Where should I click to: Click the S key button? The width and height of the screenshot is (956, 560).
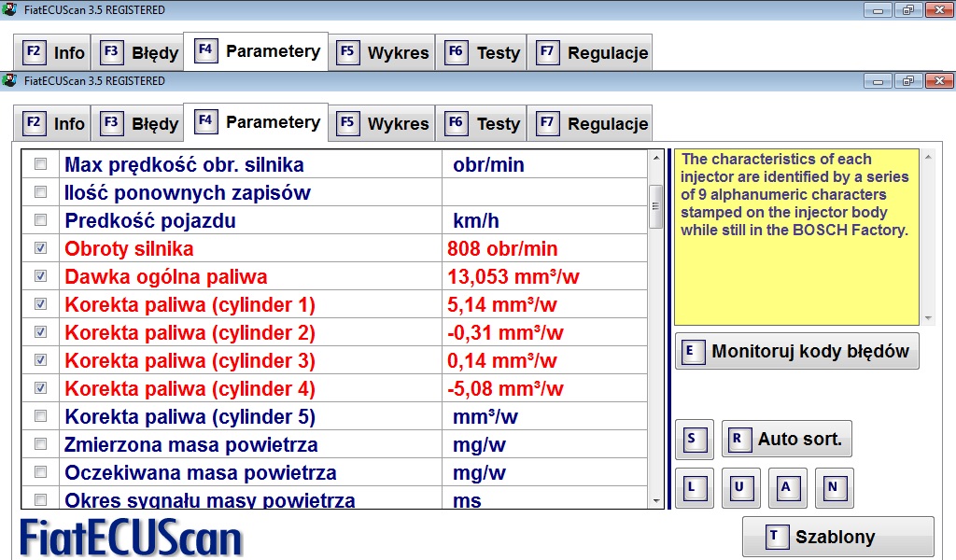tap(695, 440)
